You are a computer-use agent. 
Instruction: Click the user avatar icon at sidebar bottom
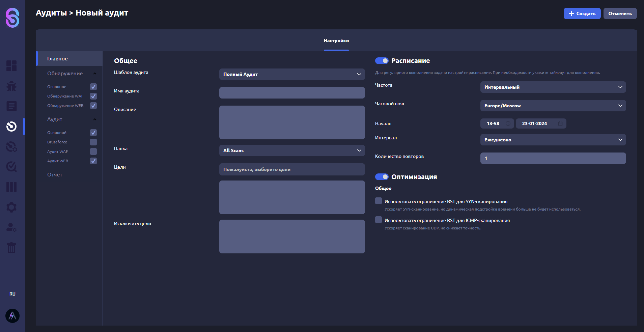pos(12,316)
